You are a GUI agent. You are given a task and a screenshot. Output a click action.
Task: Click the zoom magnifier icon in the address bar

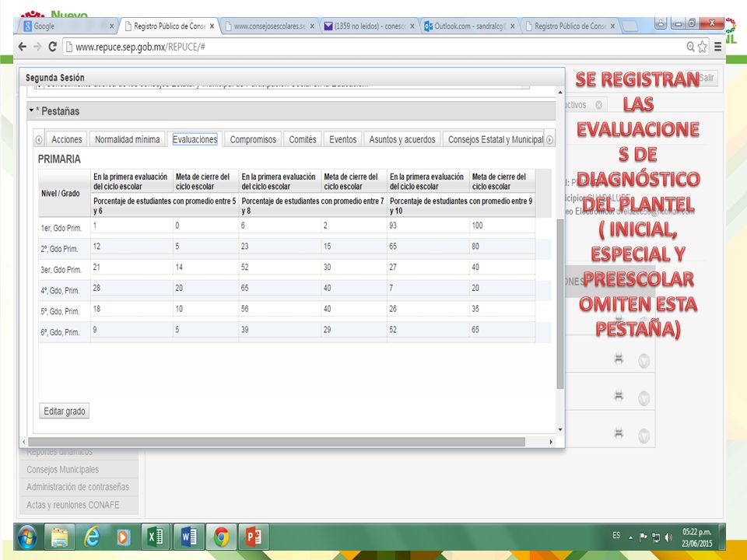[690, 47]
